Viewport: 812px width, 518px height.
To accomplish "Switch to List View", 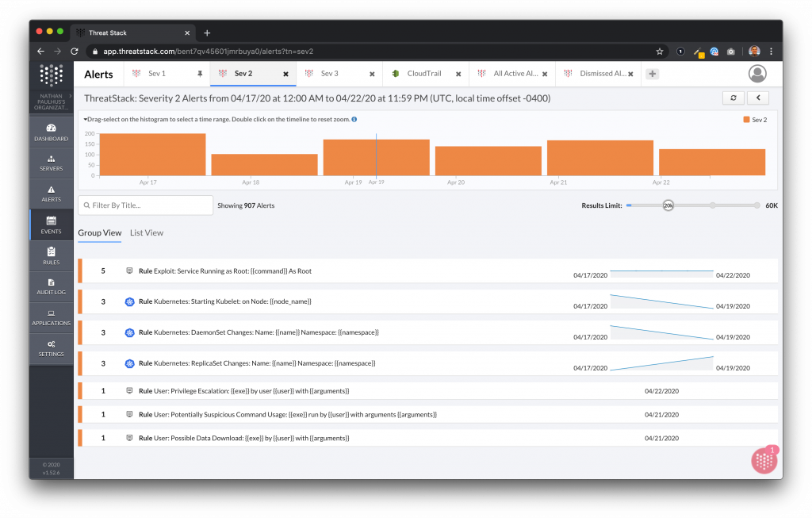I will tap(147, 233).
